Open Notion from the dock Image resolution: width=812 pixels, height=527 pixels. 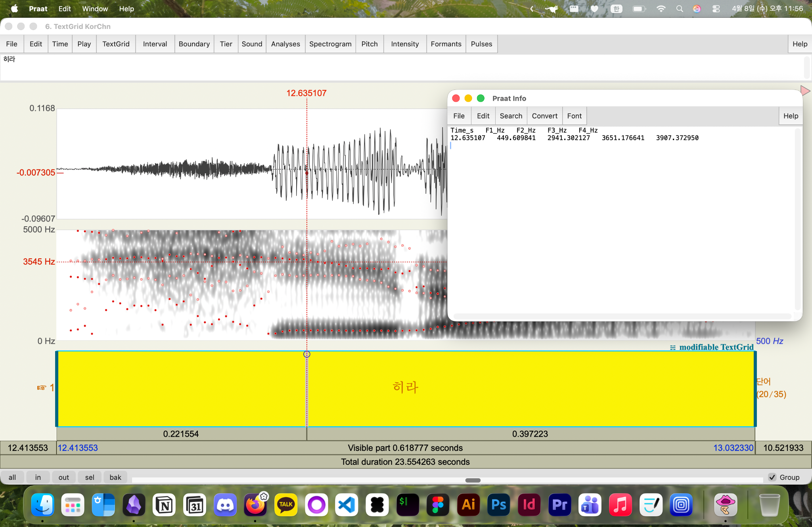pyautogui.click(x=164, y=504)
